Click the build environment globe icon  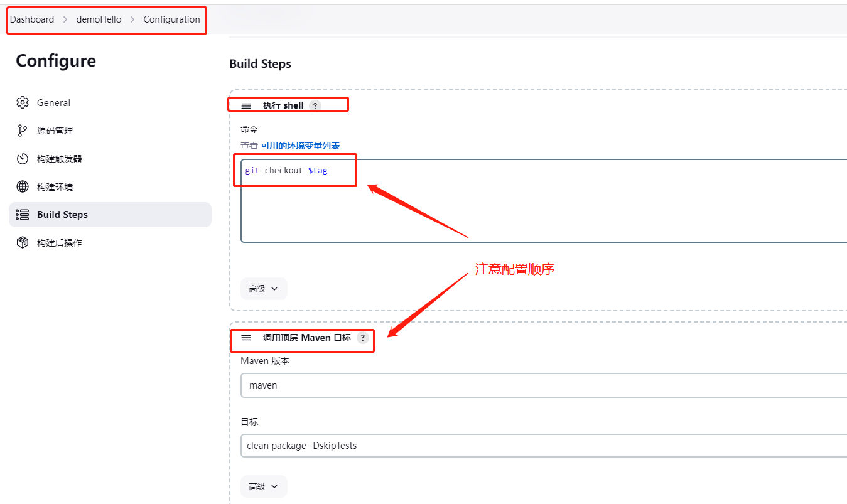point(23,186)
